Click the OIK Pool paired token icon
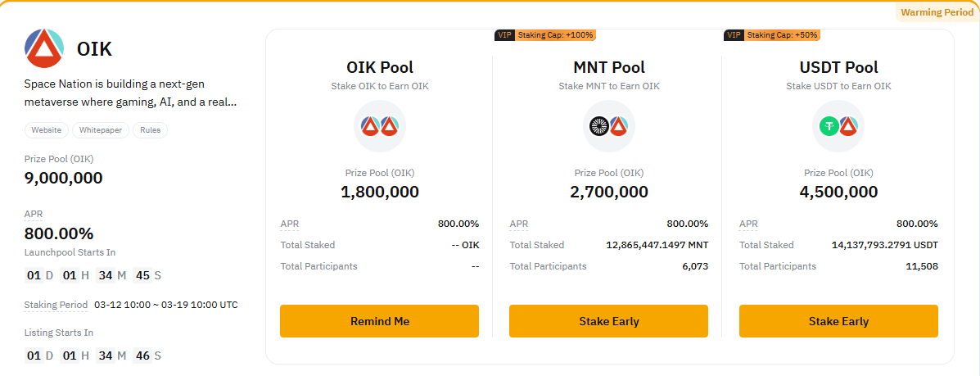This screenshot has width=980, height=376. [380, 126]
